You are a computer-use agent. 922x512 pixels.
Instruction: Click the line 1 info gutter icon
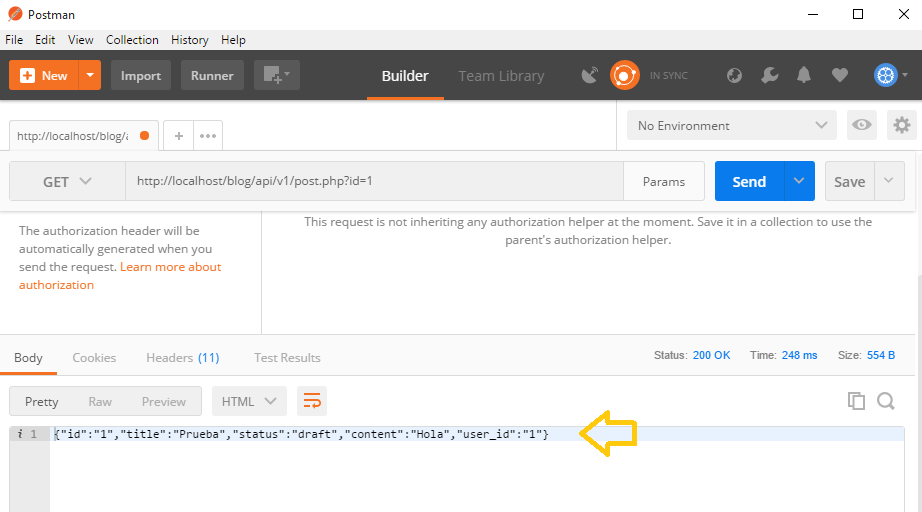[x=19, y=434]
